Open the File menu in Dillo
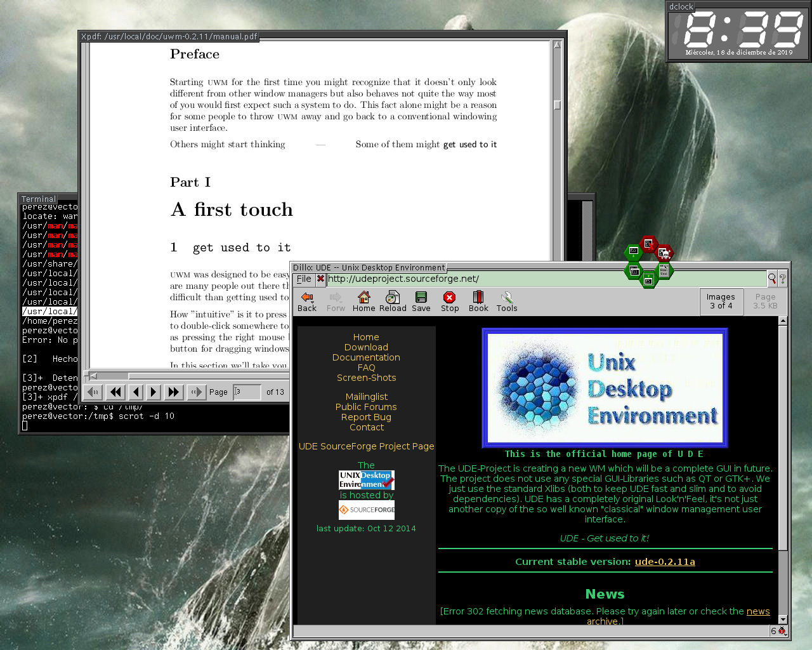 [x=304, y=279]
